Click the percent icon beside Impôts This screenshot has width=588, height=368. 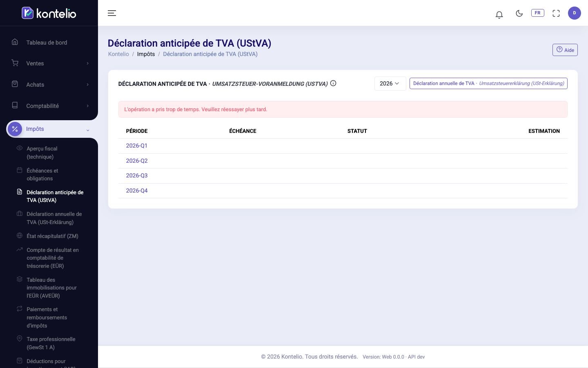tap(15, 129)
